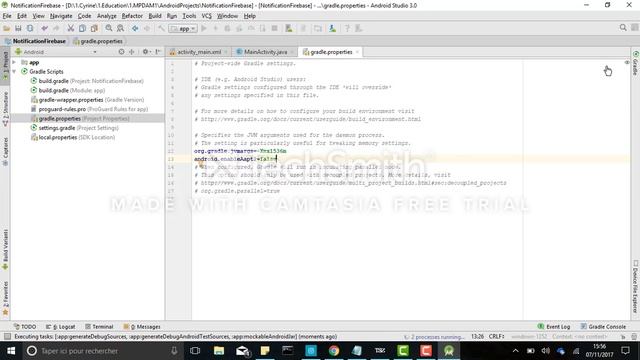640x360 pixels.
Task: Click the Forward navigation arrow icon
Action: (147, 28)
